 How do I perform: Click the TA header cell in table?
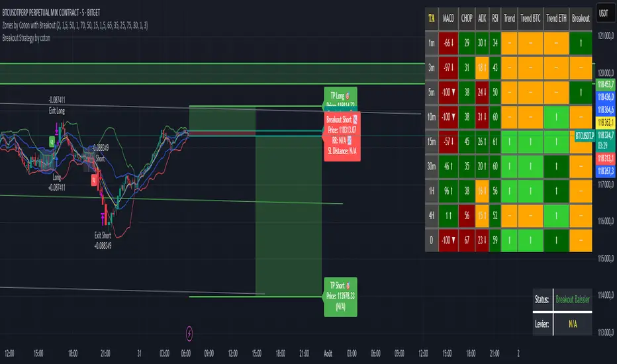tap(432, 18)
